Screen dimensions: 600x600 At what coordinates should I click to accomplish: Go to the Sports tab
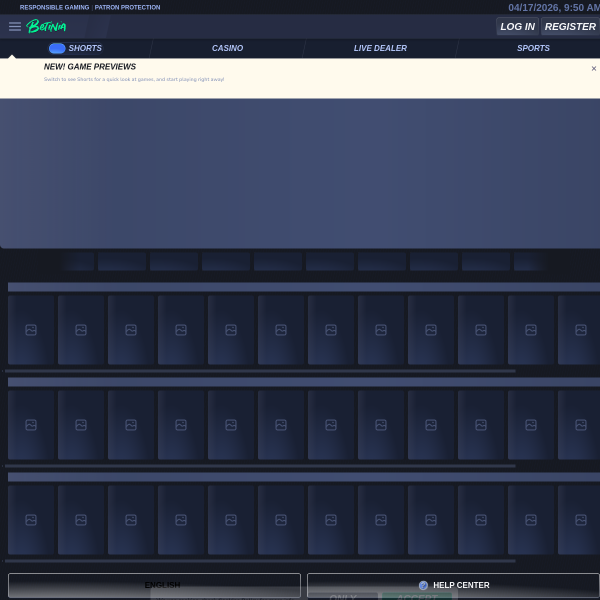click(x=533, y=48)
